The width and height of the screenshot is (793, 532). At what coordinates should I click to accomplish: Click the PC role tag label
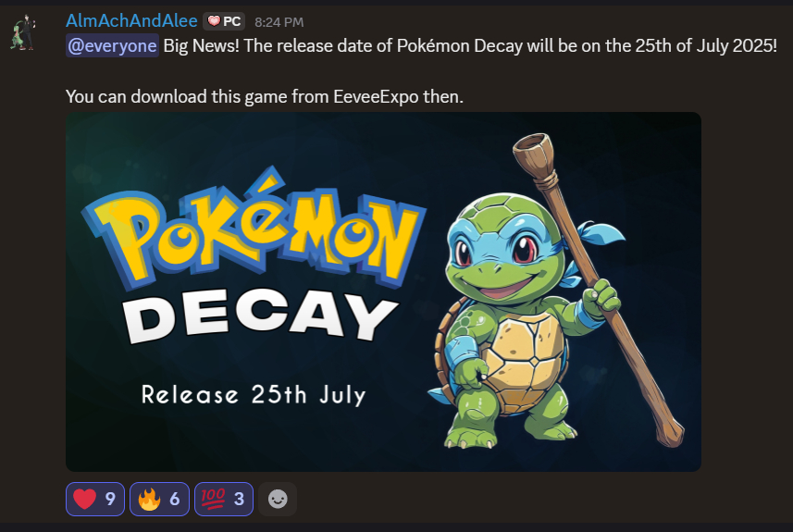(x=231, y=22)
